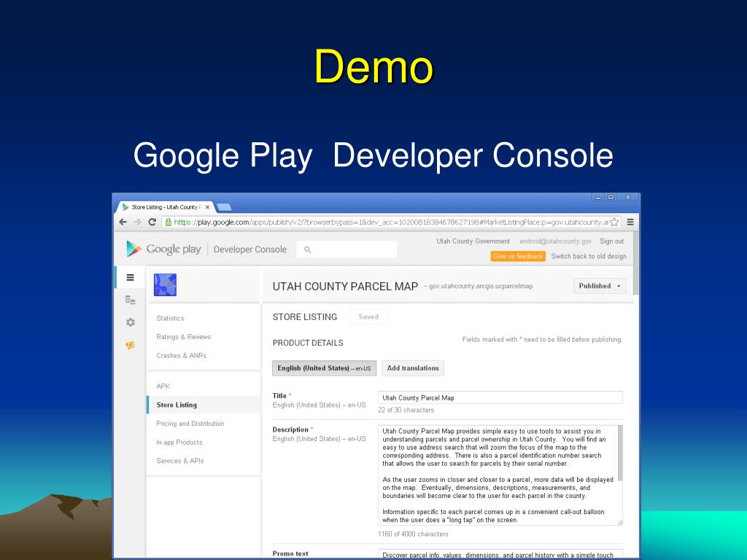Click inside the Description text area
747x560 pixels.
click(x=498, y=475)
